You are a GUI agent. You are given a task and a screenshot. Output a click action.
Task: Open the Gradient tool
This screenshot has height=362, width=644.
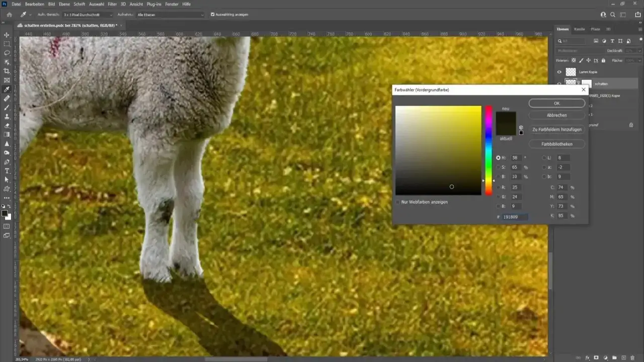point(7,134)
